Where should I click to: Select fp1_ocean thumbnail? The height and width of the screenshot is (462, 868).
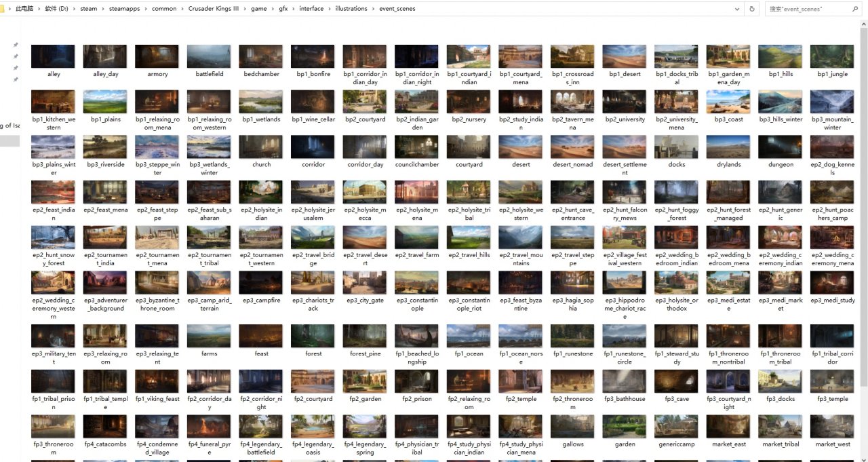469,336
